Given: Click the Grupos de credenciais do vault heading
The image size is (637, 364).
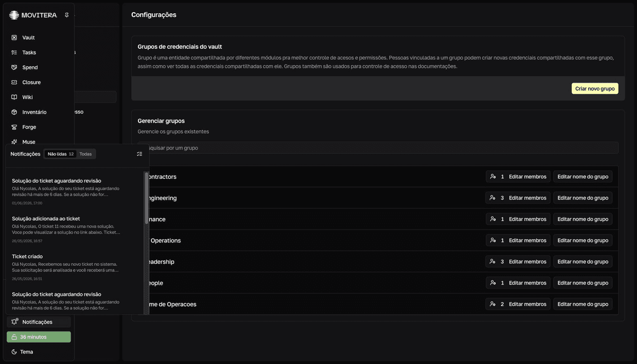Looking at the screenshot, I should pyautogui.click(x=180, y=47).
